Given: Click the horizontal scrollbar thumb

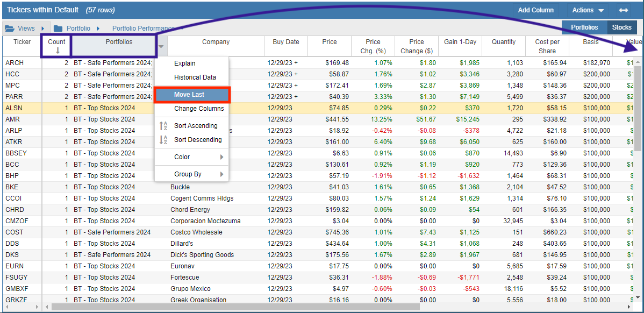Looking at the screenshot, I should click(236, 307).
